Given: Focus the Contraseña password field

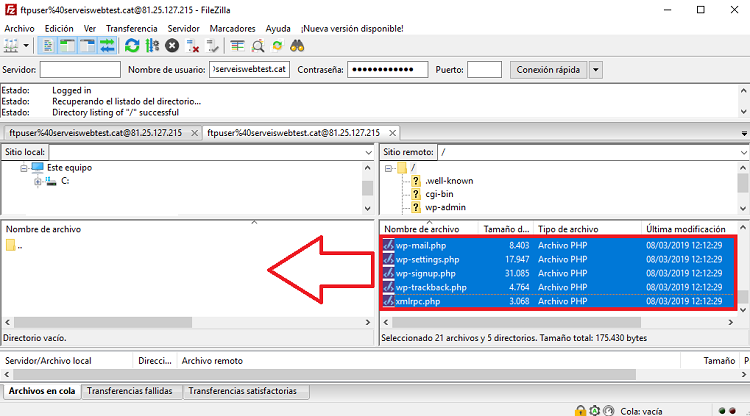Looking at the screenshot, I should [387, 69].
